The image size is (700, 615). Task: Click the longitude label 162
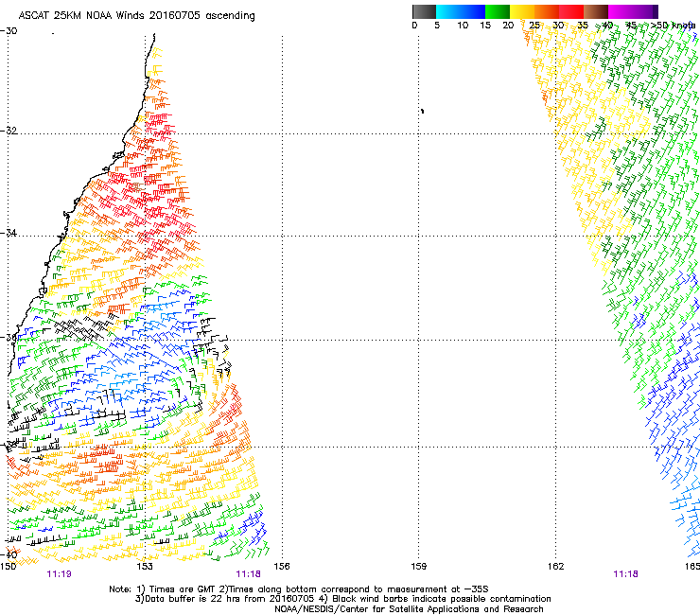[555, 567]
